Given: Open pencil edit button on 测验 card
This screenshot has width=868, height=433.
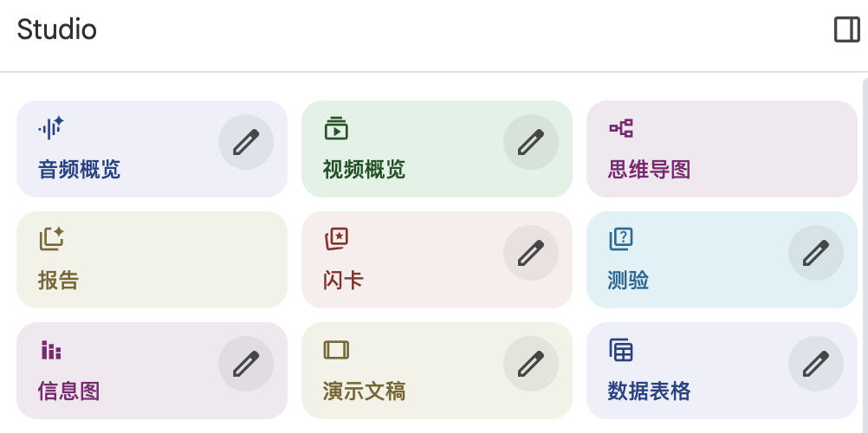Looking at the screenshot, I should click(816, 253).
